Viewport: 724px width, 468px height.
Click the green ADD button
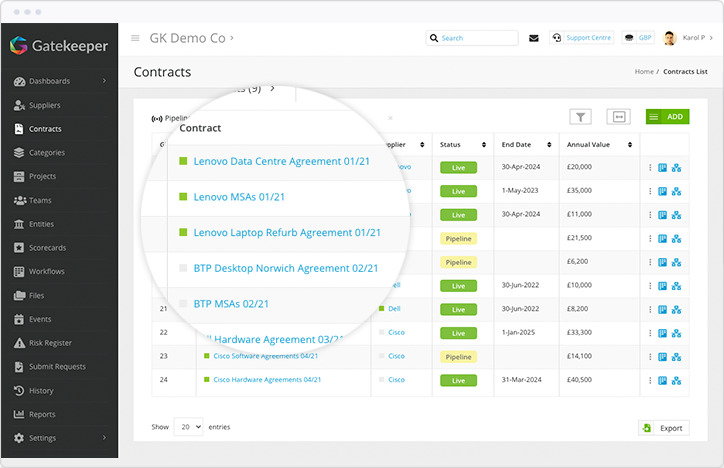[666, 117]
